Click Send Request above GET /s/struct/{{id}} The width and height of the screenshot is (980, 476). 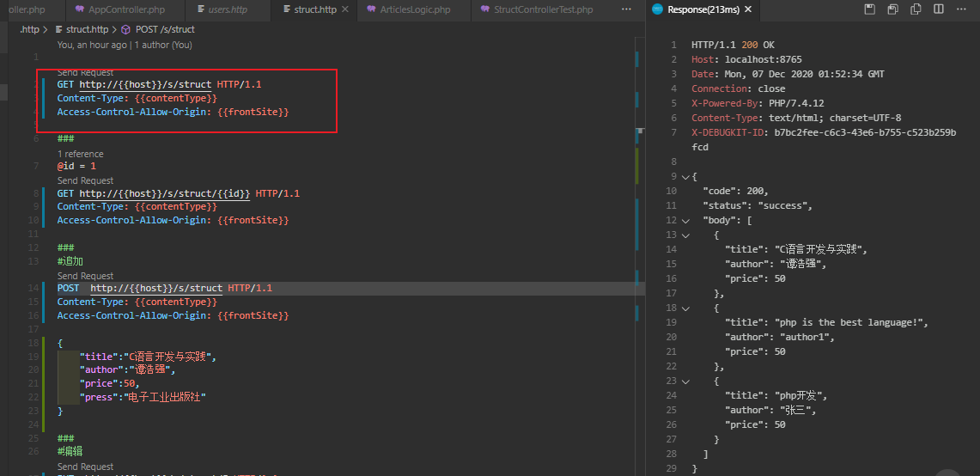tap(85, 180)
